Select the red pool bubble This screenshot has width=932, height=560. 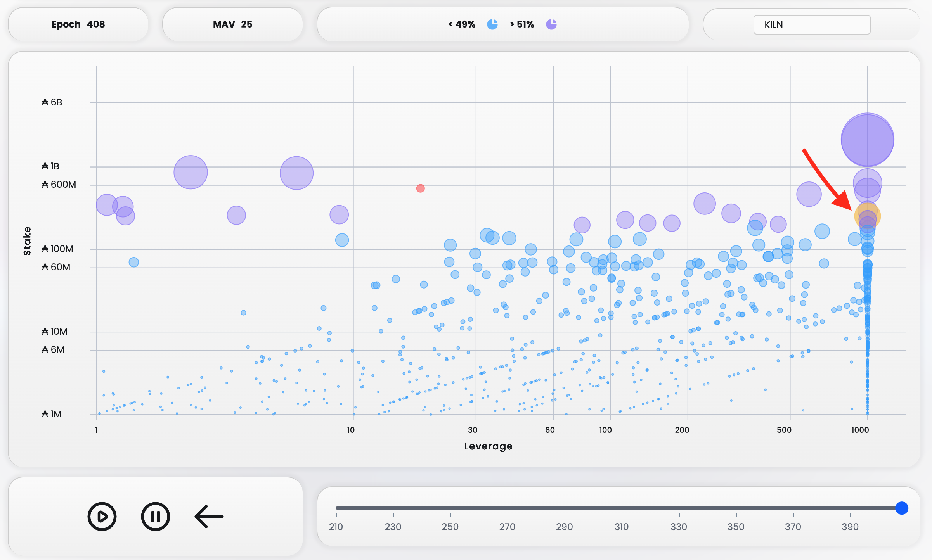(420, 188)
